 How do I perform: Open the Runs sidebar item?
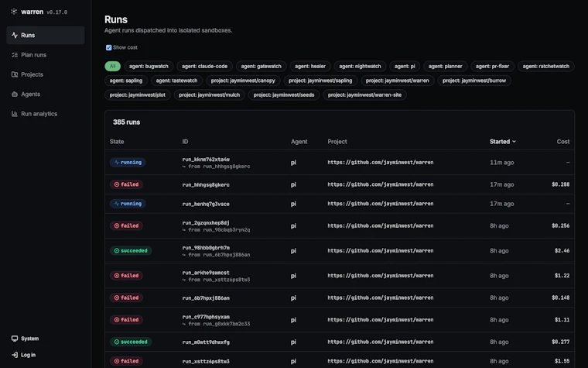click(46, 36)
